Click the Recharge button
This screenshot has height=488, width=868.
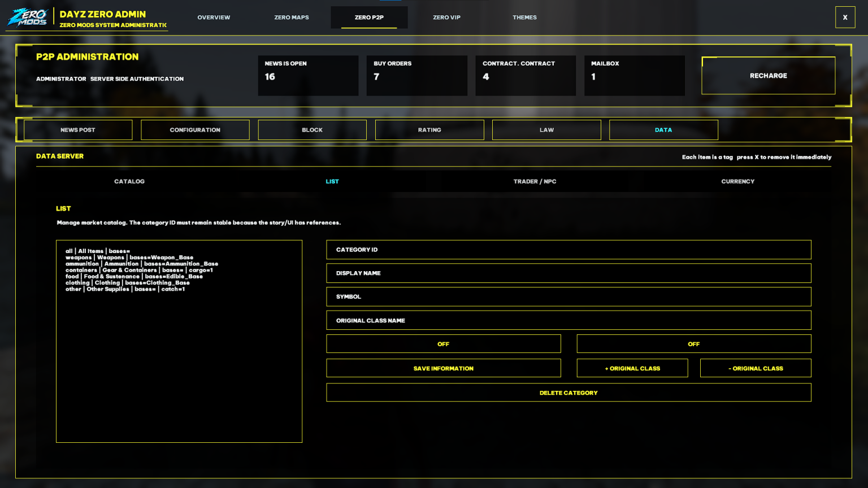(x=768, y=76)
